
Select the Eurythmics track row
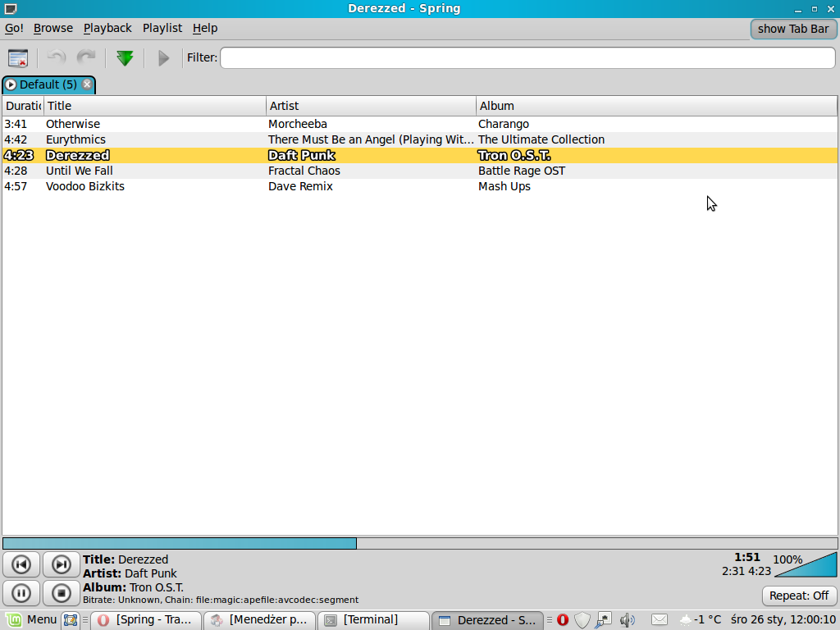pos(420,139)
